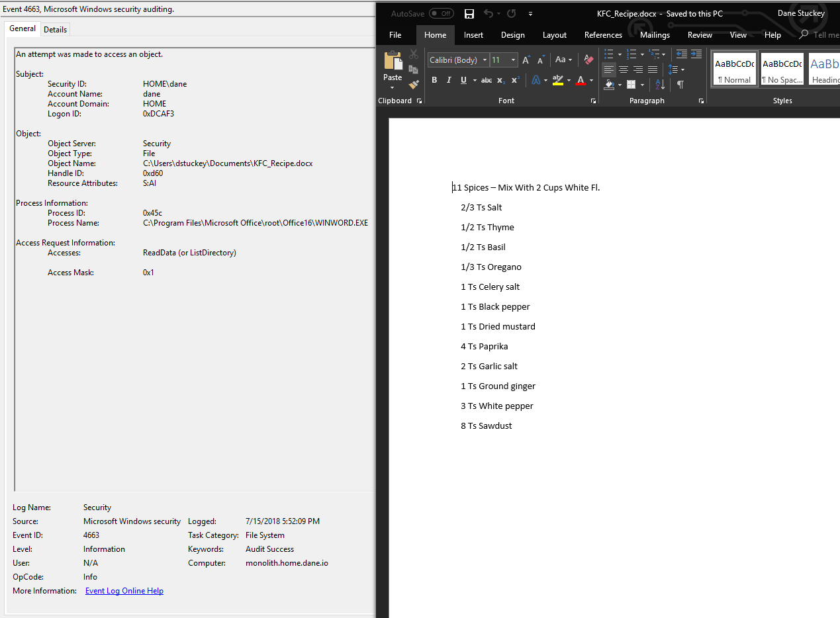This screenshot has height=618, width=840.
Task: Open the Font dialog launcher
Action: coord(593,101)
